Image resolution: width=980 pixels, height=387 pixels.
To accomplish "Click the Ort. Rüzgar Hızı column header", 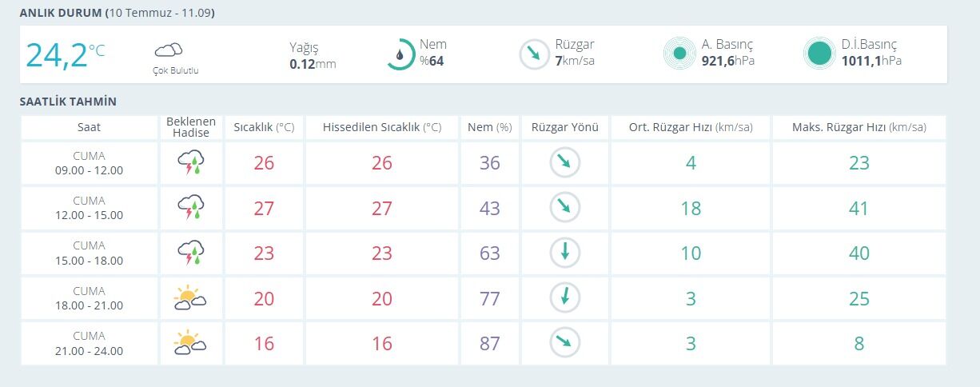I will (691, 127).
